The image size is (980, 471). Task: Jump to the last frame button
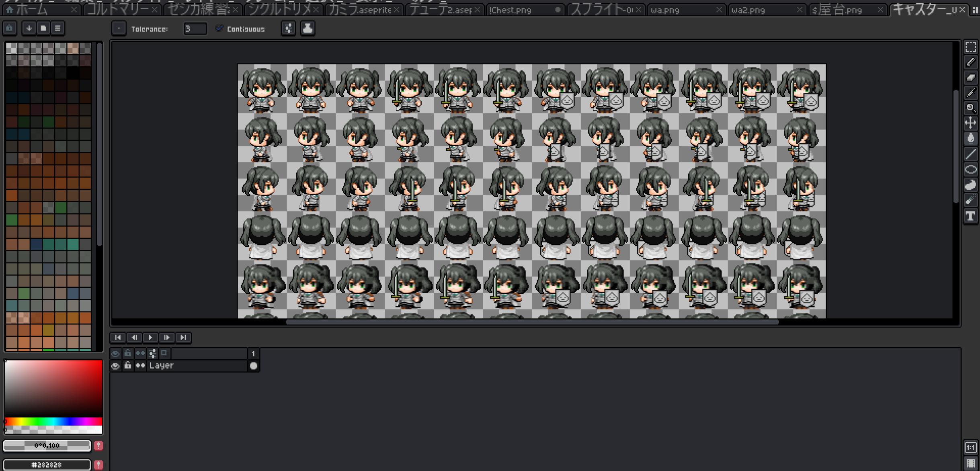click(183, 337)
